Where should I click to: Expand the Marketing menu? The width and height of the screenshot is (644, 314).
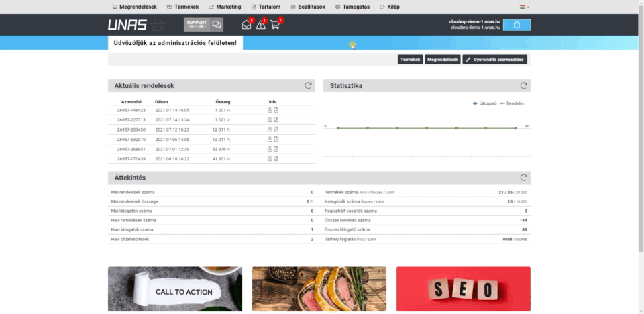225,7
